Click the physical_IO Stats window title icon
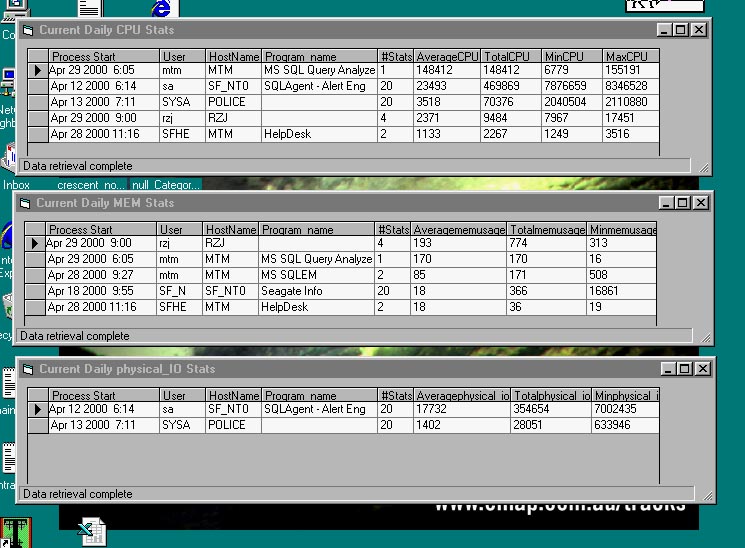The width and height of the screenshot is (745, 548). click(x=28, y=369)
